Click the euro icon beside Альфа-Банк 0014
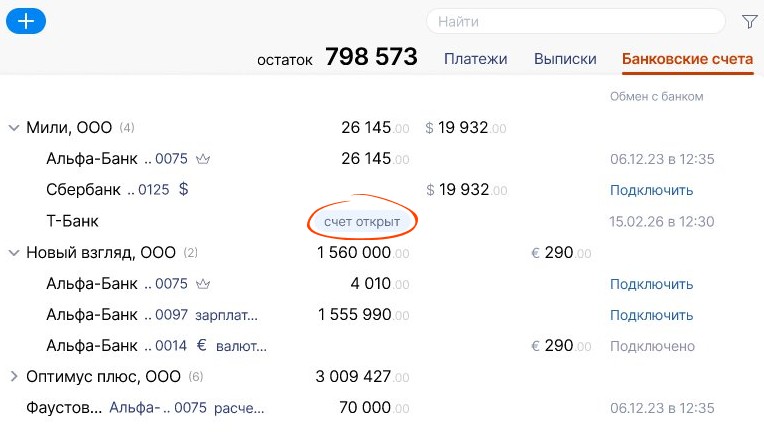The width and height of the screenshot is (764, 446). (202, 346)
